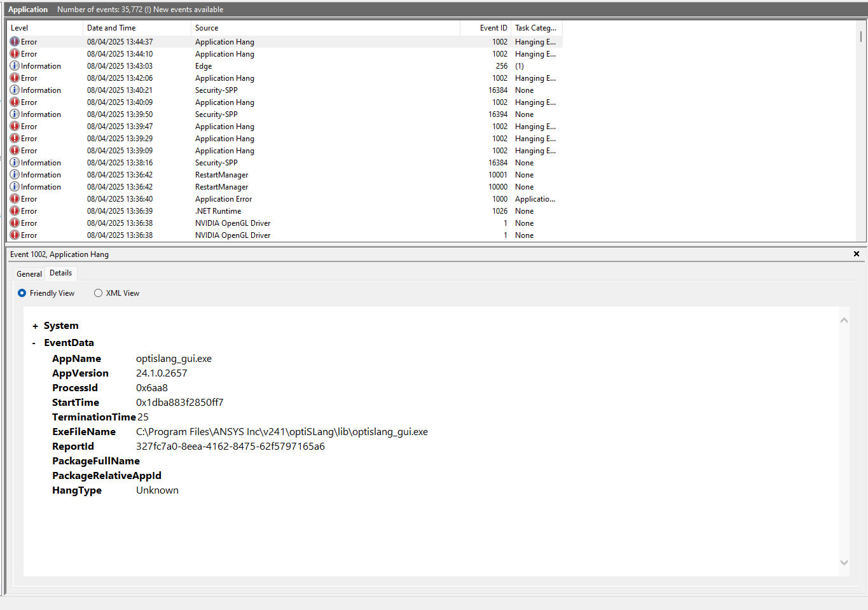Sort events by the Level column header
The height and width of the screenshot is (610, 868).
45,28
